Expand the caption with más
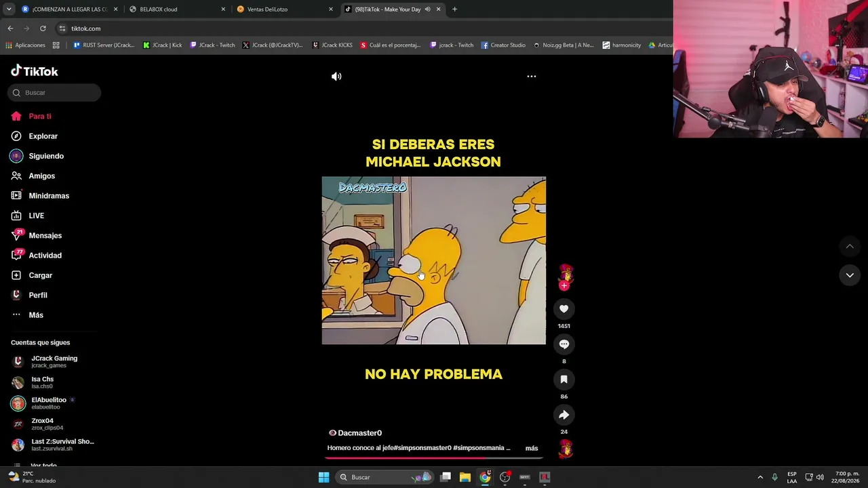Image resolution: width=868 pixels, height=488 pixels. [x=532, y=448]
